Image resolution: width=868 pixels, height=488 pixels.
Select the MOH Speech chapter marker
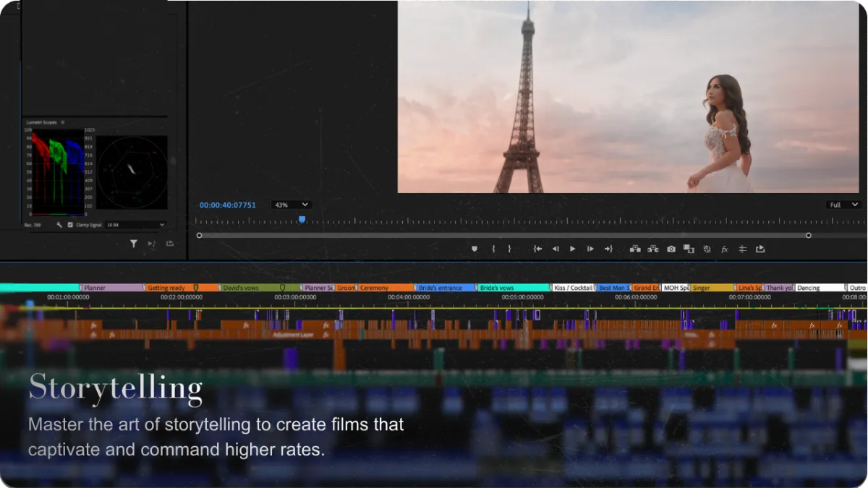[x=675, y=288]
